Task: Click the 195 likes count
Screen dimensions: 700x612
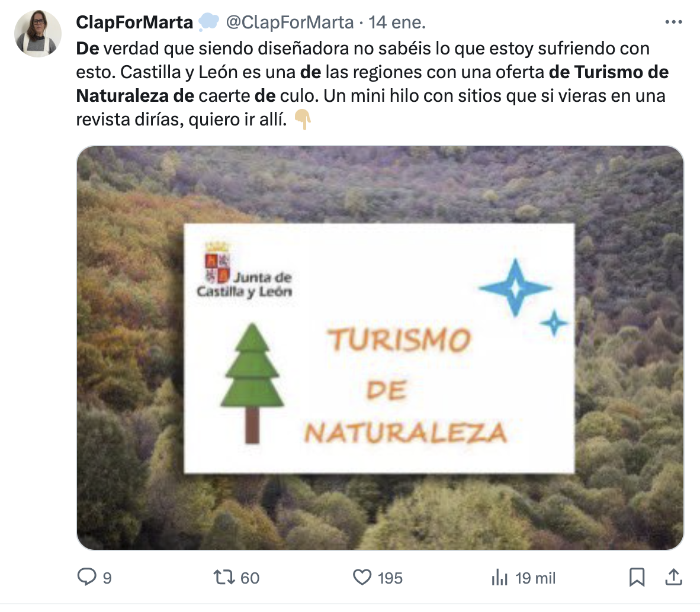Action: [x=390, y=578]
